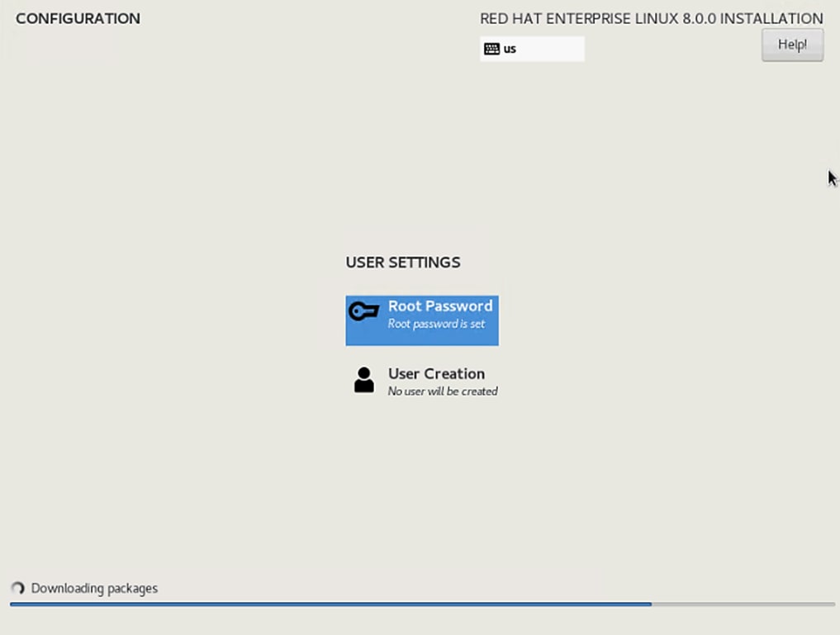Click the 'Root password is set' status text
840x635 pixels.
[x=436, y=324]
